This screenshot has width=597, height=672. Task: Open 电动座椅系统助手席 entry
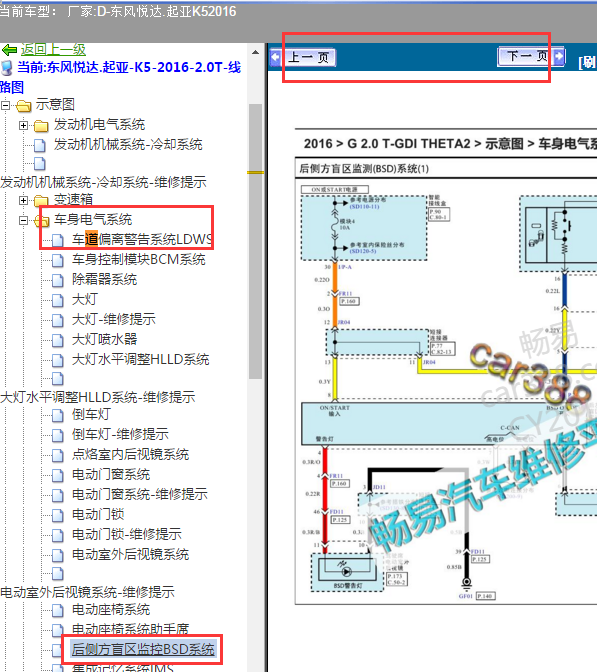tap(130, 629)
